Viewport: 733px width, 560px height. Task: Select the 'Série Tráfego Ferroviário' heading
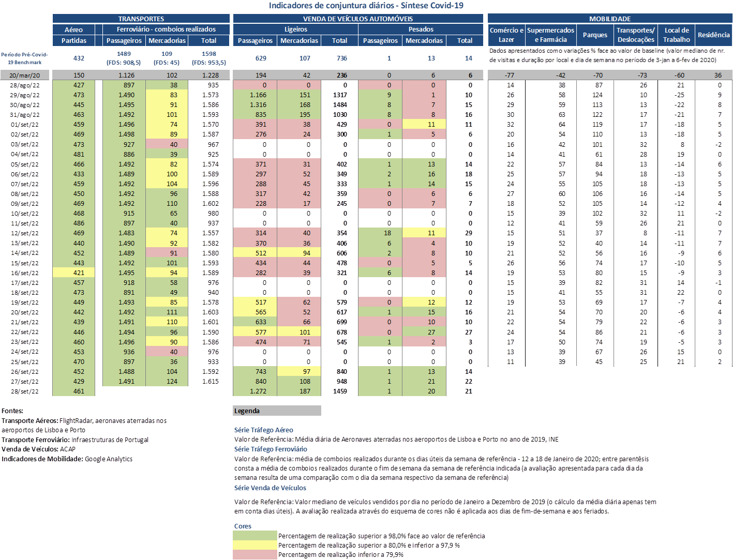pyautogui.click(x=271, y=449)
